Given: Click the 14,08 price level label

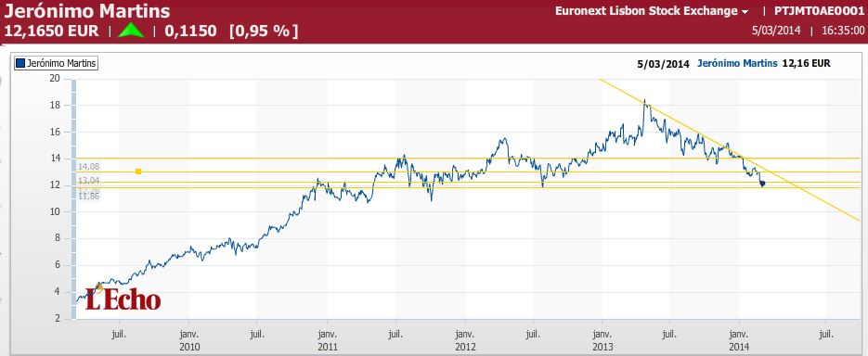Looking at the screenshot, I should [x=88, y=166].
